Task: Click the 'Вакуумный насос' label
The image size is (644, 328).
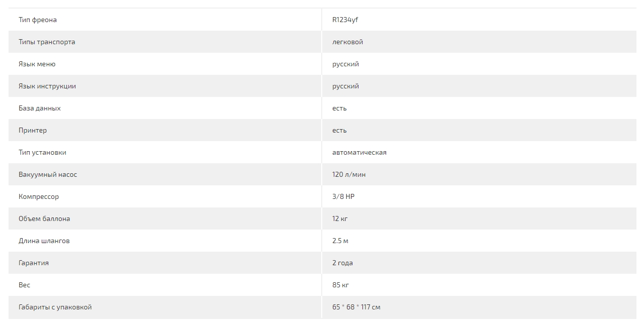Action: point(48,175)
